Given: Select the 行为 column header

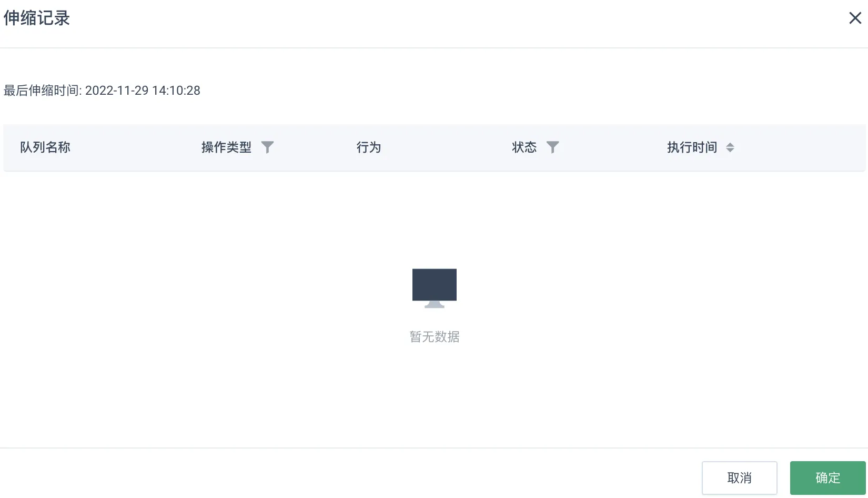Looking at the screenshot, I should point(369,147).
